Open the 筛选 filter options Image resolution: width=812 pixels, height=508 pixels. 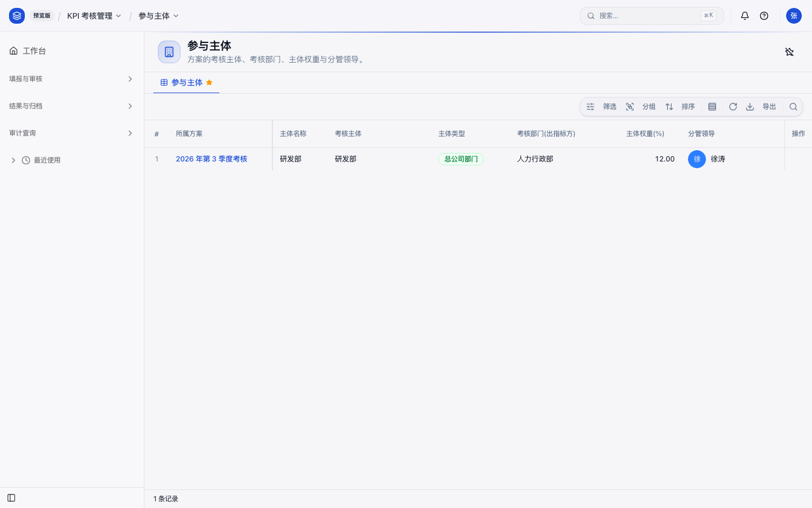click(x=602, y=107)
